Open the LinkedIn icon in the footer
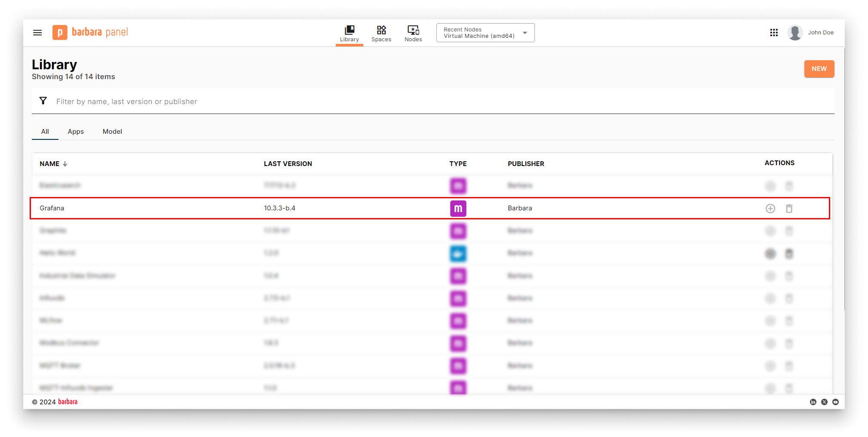This screenshot has height=437, width=868. coord(813,402)
